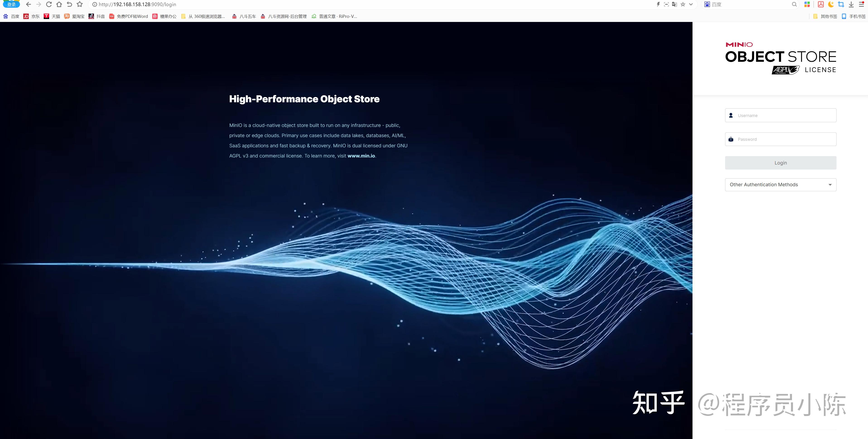Screen dimensions: 868x439
Task: Click the lightning speed mode icon
Action: coord(658,4)
